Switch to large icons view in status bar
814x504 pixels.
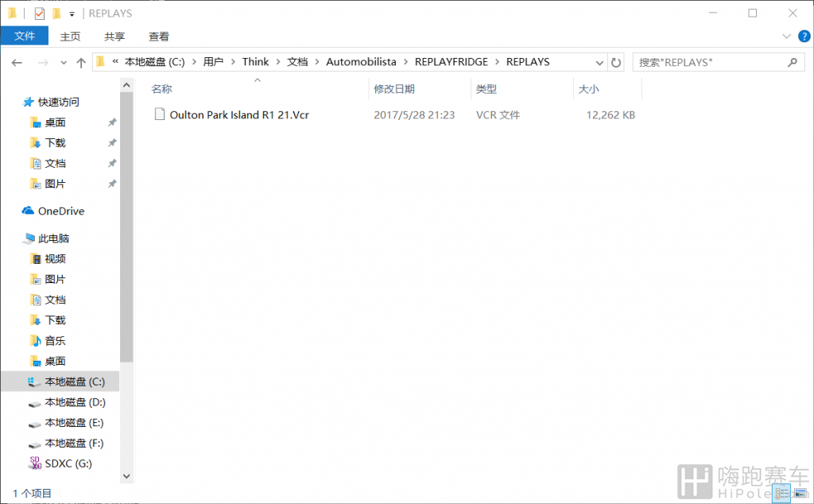800,493
